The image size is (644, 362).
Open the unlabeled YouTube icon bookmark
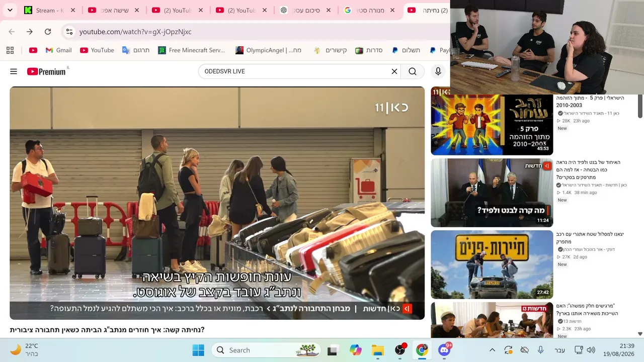pos(33,50)
